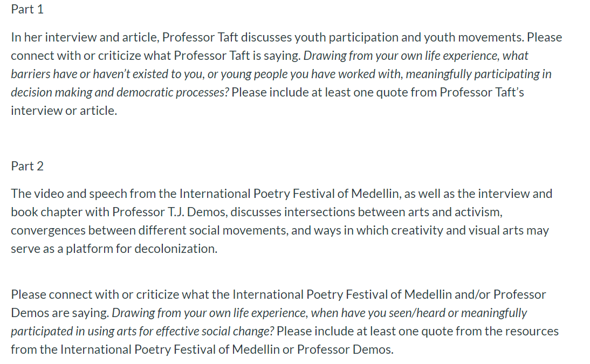Click the words "youth movements" in Part 1
This screenshot has width=590, height=364.
[474, 37]
